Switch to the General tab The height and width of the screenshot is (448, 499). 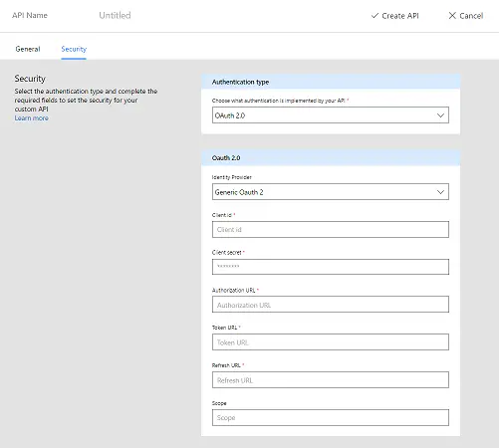pyautogui.click(x=28, y=49)
